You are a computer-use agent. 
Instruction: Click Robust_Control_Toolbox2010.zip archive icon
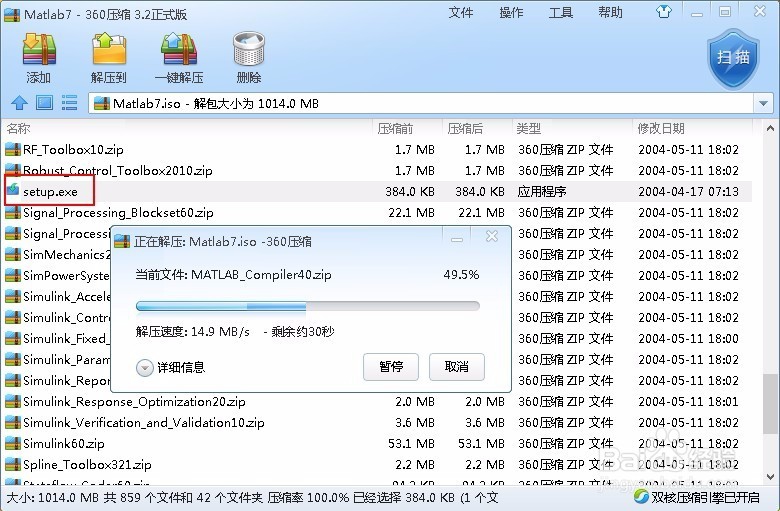[13, 170]
